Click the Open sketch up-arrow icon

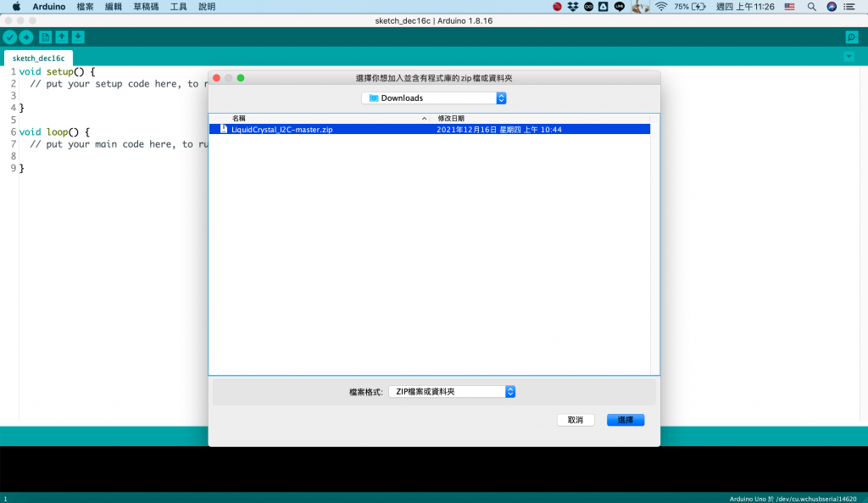[62, 37]
